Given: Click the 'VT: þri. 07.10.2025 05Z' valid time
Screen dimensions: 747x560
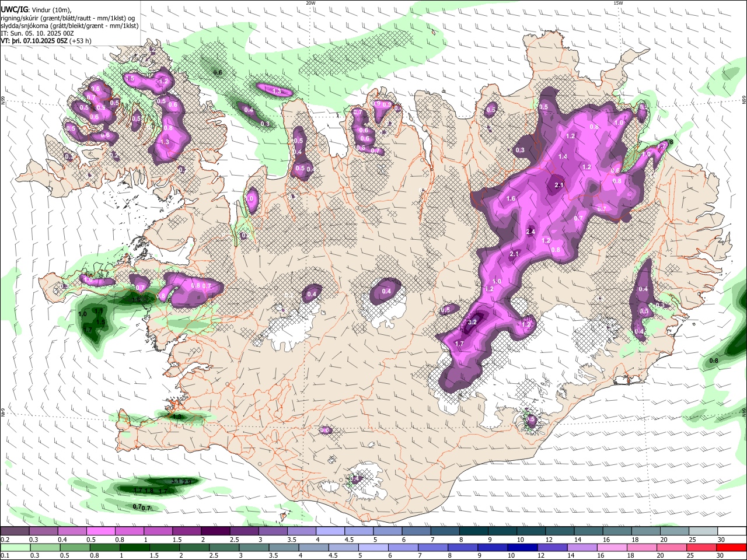Looking at the screenshot, I should (x=34, y=41).
